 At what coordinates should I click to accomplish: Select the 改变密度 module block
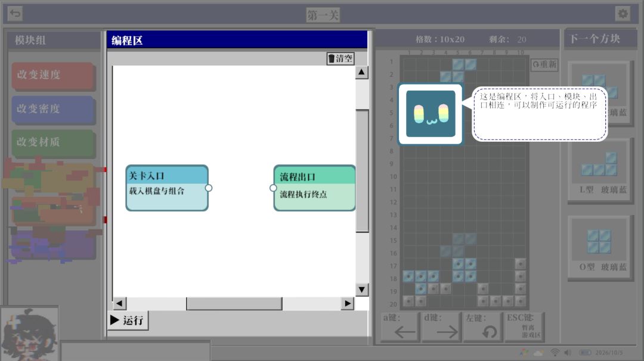click(x=54, y=110)
